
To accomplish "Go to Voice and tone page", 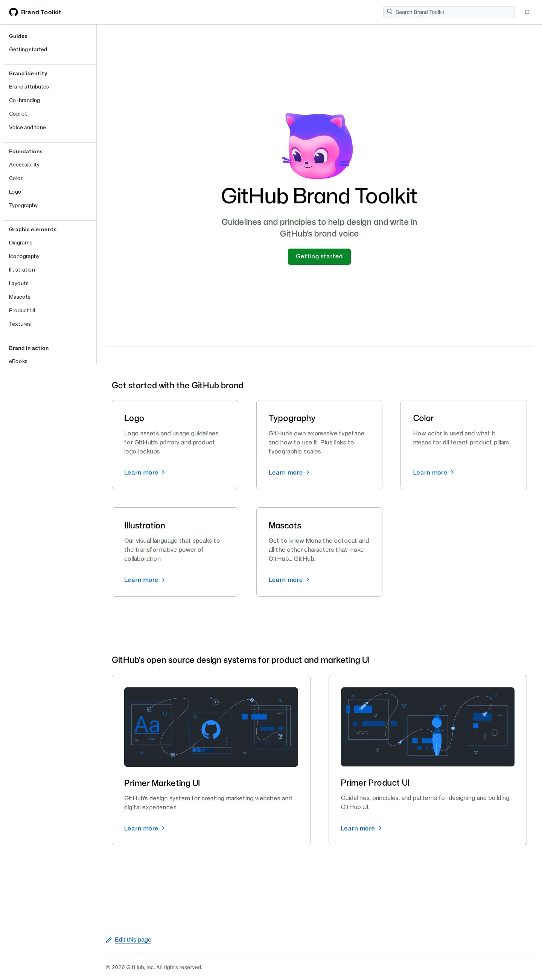I will coord(27,127).
